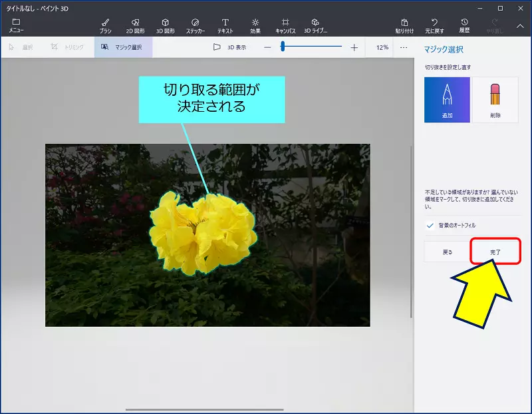Close the ペイント 3D window

coord(521,8)
